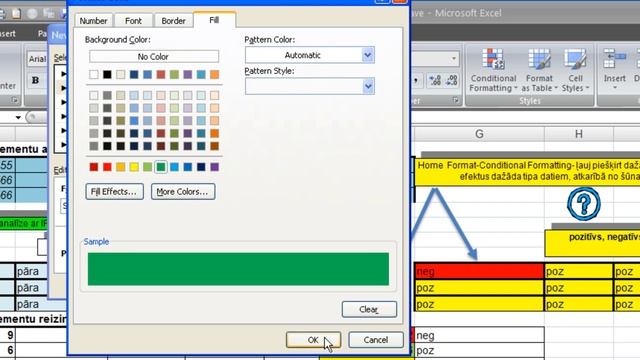Switch to the Number tab
The height and width of the screenshot is (360, 640).
(93, 21)
